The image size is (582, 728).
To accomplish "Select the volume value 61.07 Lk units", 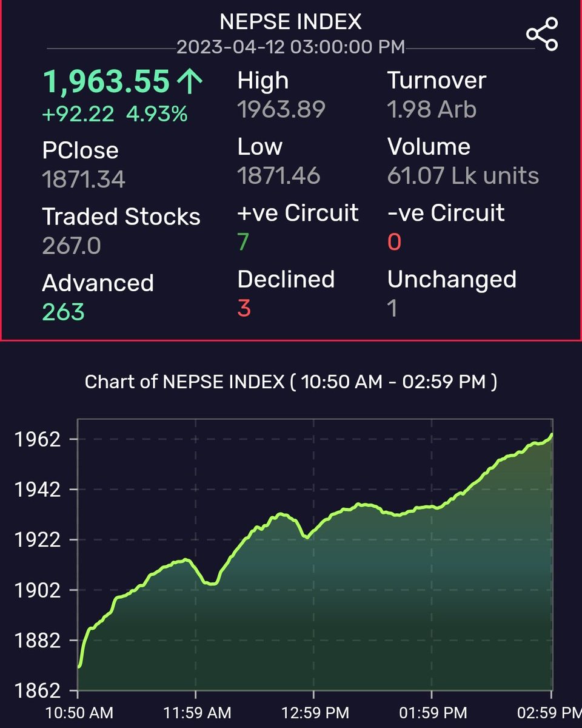I will point(463,176).
